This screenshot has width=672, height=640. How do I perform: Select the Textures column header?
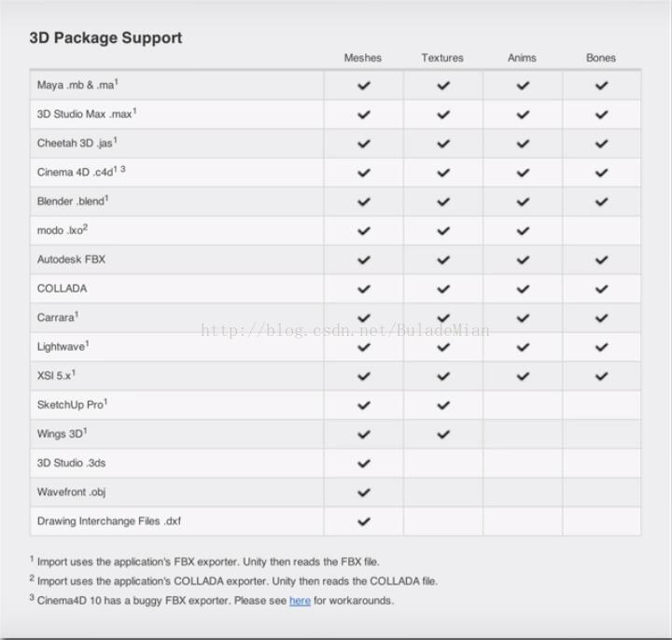[442, 58]
